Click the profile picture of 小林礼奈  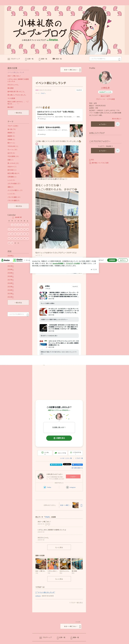pos(105,77)
